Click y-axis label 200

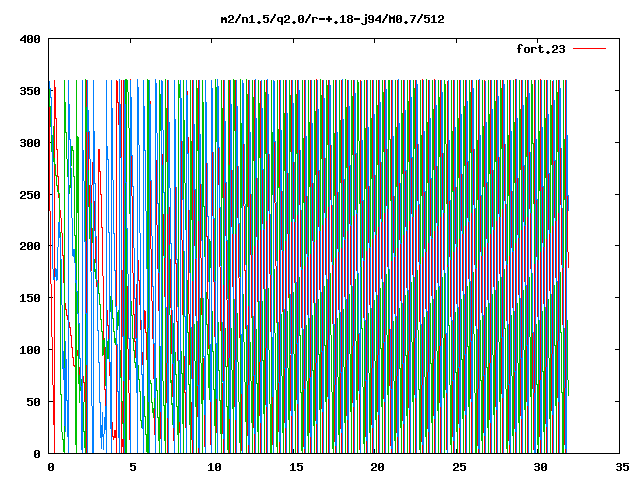point(30,246)
